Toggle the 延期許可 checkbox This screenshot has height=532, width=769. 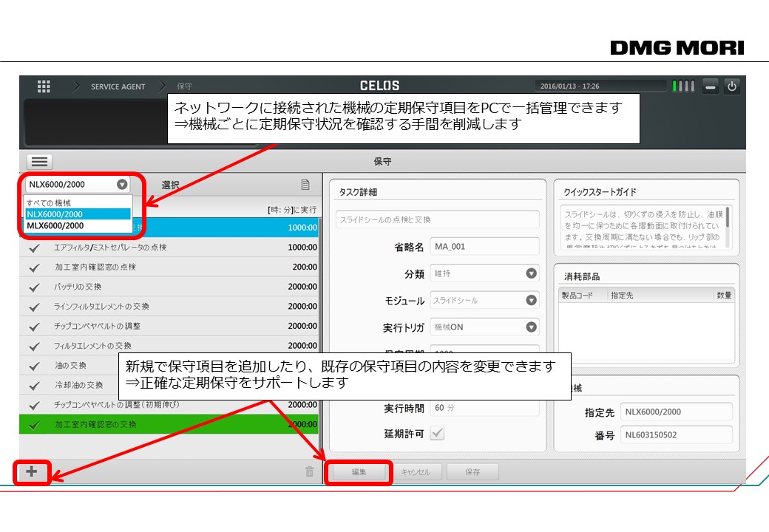coord(438,434)
